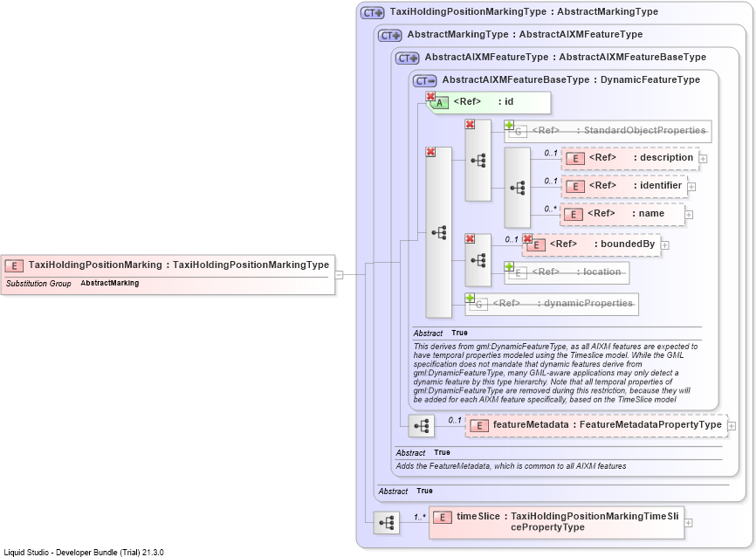Click the G icon of StandardObjectProperties group

click(x=519, y=132)
